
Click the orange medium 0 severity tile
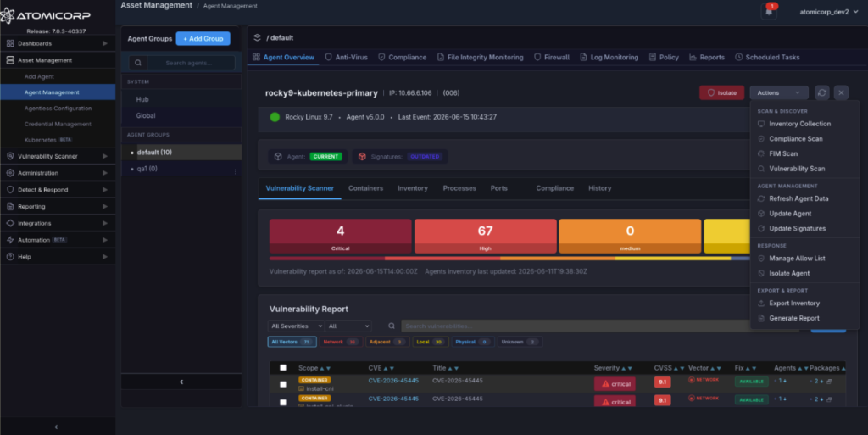(630, 237)
